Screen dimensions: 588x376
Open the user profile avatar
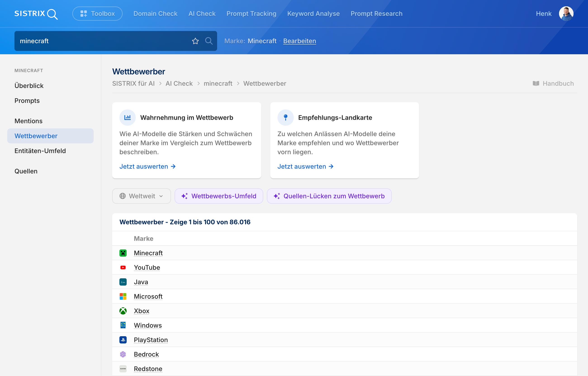(x=566, y=14)
